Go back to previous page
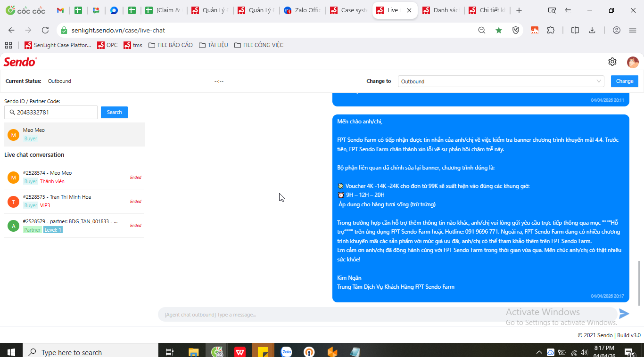 (11, 30)
